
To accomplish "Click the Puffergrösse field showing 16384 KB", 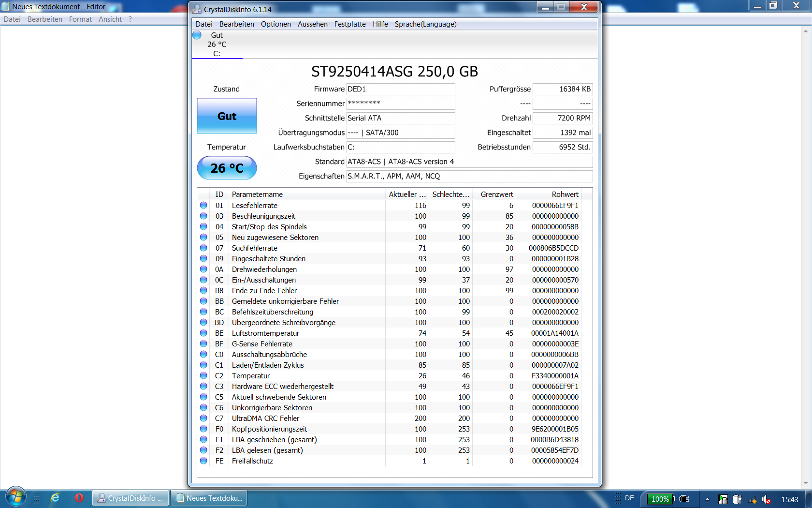I will [563, 89].
